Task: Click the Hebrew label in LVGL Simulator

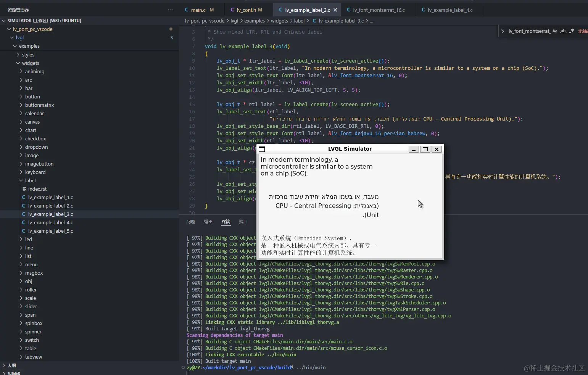Action: 324,206
